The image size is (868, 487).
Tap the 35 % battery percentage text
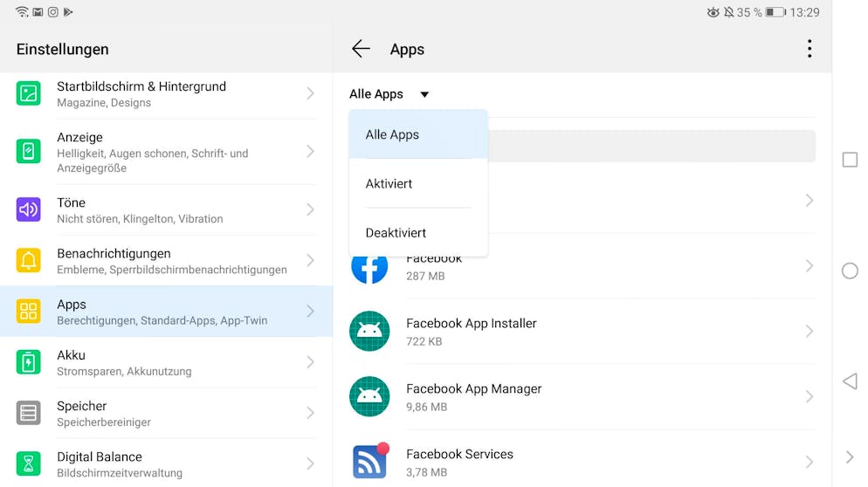pyautogui.click(x=749, y=12)
